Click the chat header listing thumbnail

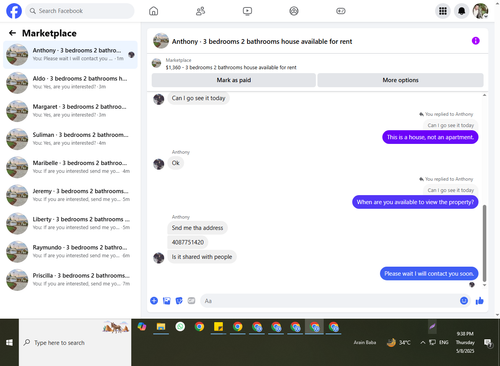(161, 41)
